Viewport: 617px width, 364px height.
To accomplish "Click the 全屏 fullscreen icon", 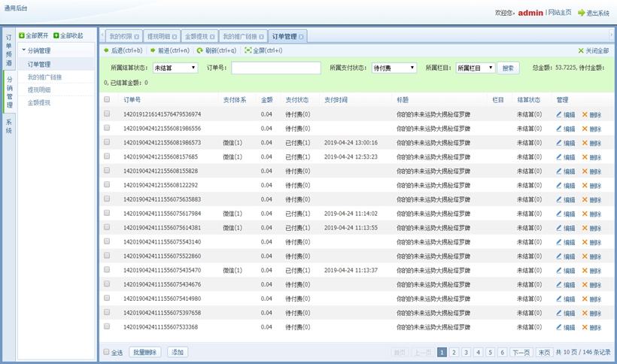I will tap(248, 50).
